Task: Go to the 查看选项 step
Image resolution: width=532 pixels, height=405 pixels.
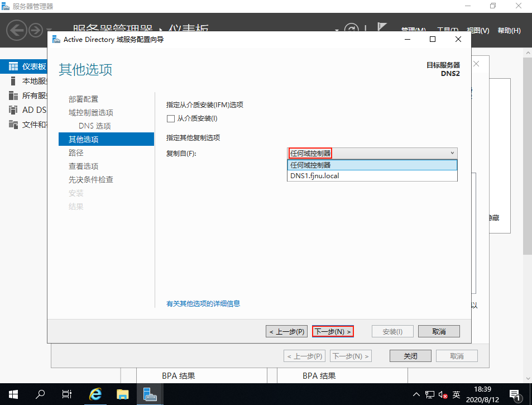Action: point(83,166)
